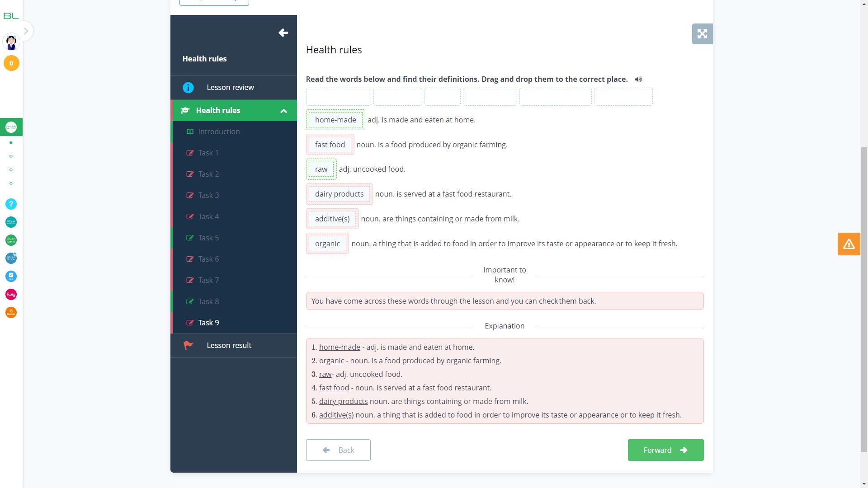Click the Forward button
The height and width of the screenshot is (488, 868).
[665, 450]
